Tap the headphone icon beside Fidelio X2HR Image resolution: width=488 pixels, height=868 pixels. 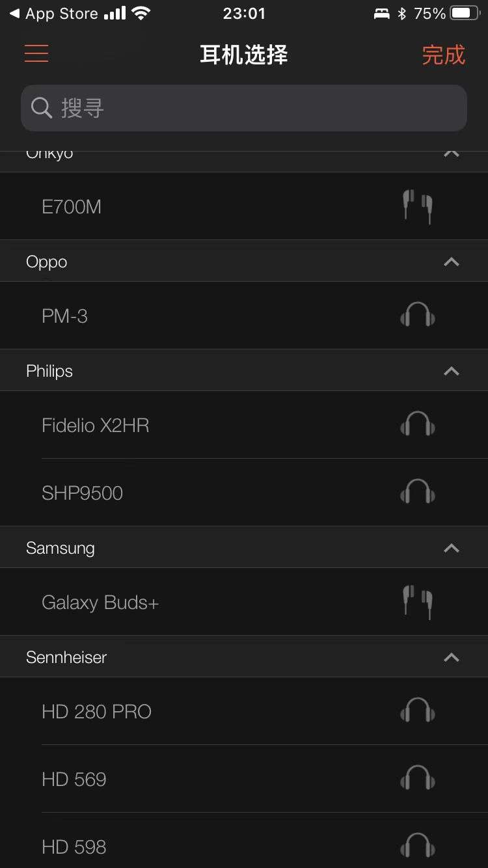pos(417,425)
